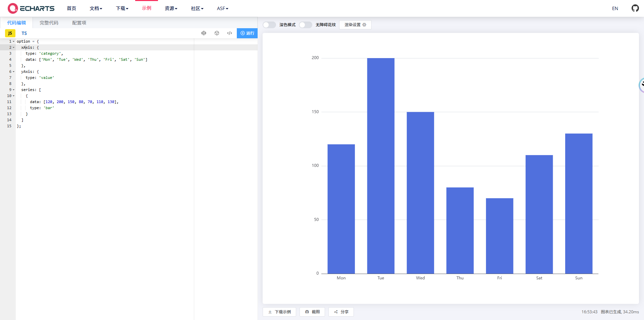Click the xAxis data weekdays line
The image size is (644, 320).
[87, 59]
